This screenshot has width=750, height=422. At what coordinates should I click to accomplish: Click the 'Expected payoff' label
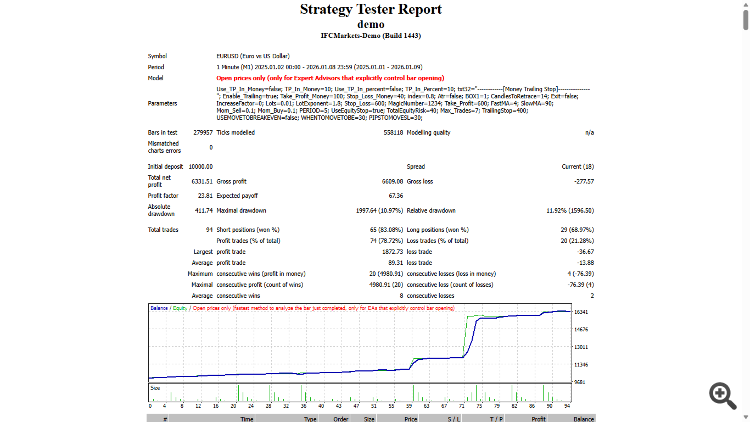tap(237, 196)
